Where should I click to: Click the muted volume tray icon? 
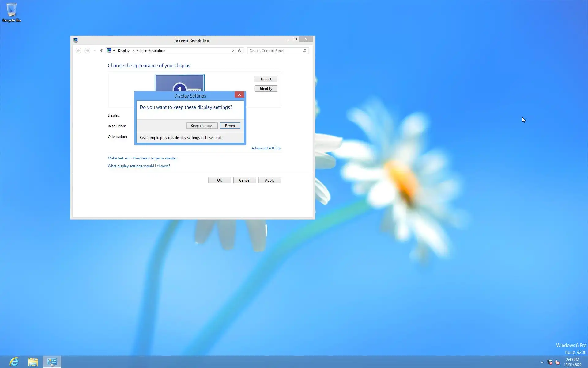point(557,362)
